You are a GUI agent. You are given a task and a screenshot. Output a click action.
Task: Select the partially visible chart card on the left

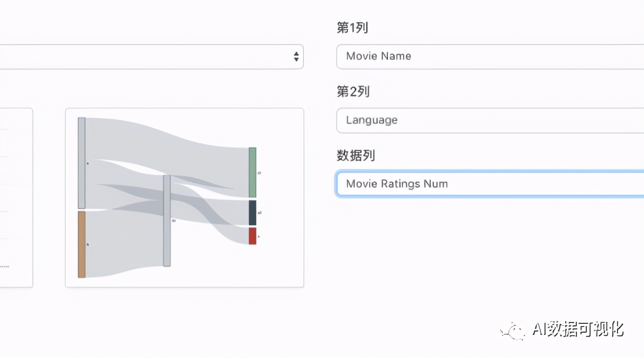[x=17, y=197]
